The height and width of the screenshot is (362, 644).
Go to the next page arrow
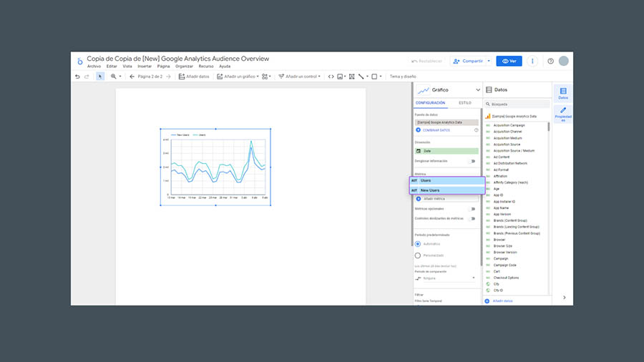click(168, 77)
